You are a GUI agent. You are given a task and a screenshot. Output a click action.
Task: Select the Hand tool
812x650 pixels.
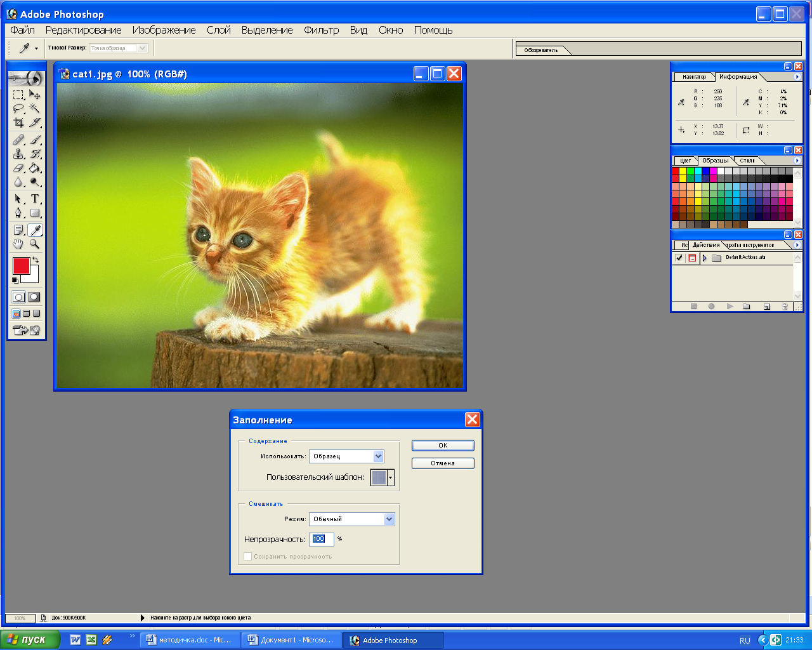[x=18, y=244]
